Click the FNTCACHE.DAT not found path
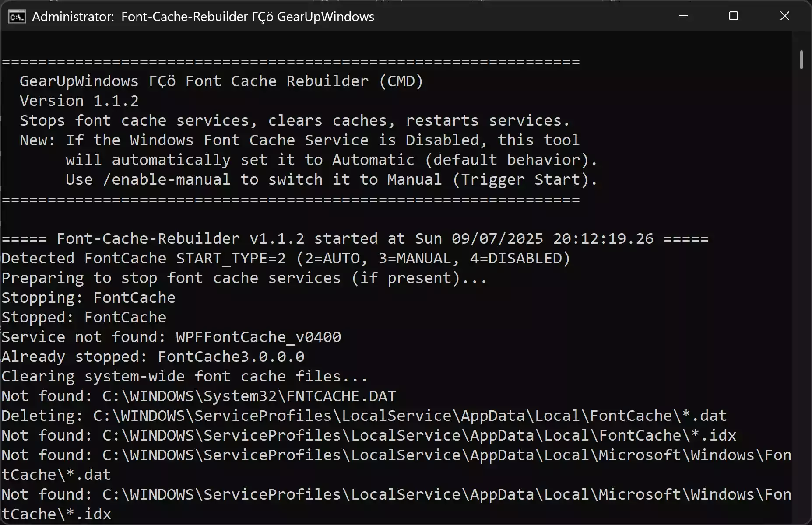 [197, 395]
